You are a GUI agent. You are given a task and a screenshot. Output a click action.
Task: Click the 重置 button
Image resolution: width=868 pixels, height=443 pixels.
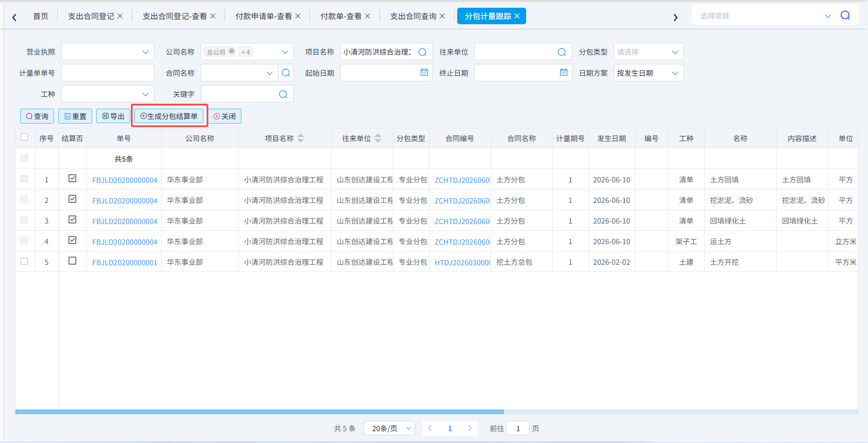tap(75, 116)
